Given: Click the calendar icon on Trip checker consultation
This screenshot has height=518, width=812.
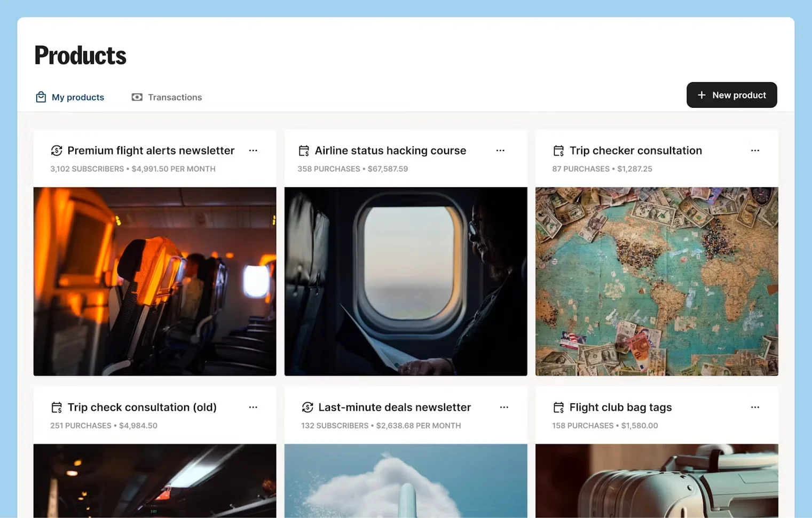Looking at the screenshot, I should point(558,150).
